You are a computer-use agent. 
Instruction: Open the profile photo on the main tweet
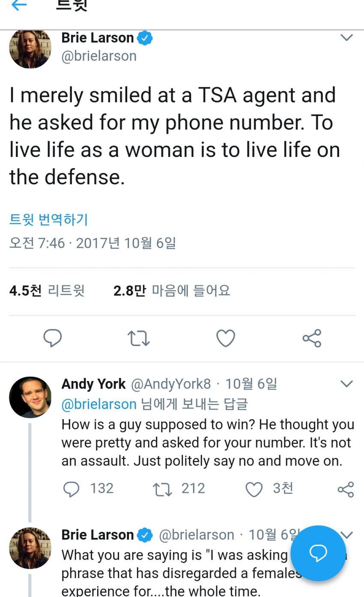pos(30,48)
